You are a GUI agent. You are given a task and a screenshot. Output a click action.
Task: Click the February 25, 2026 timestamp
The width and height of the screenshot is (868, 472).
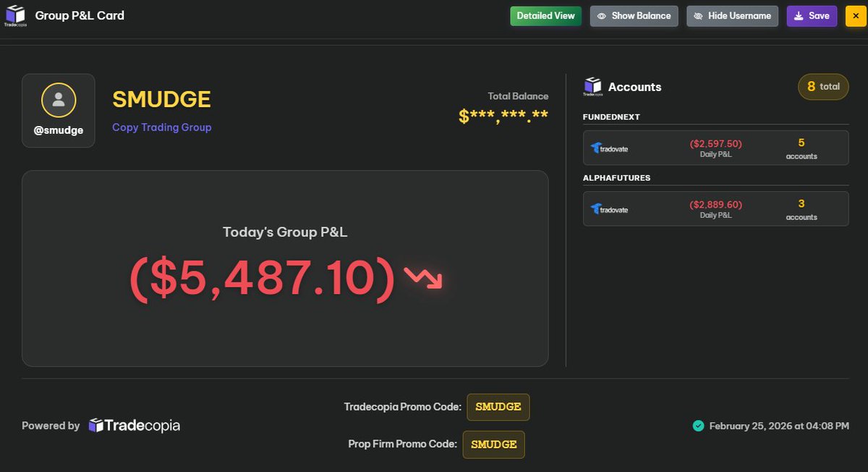click(x=779, y=426)
